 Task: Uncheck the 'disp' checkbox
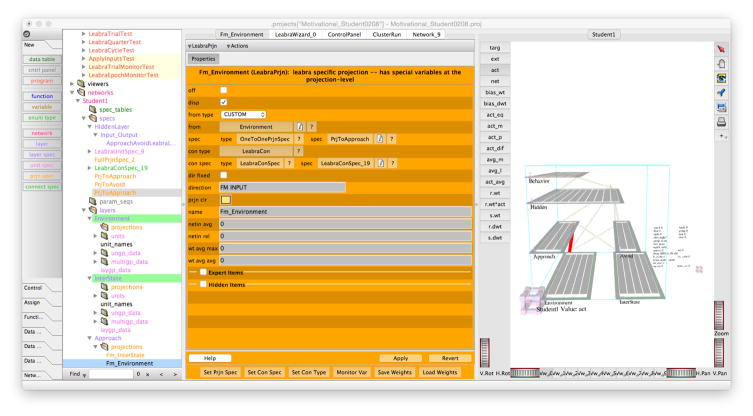point(224,102)
